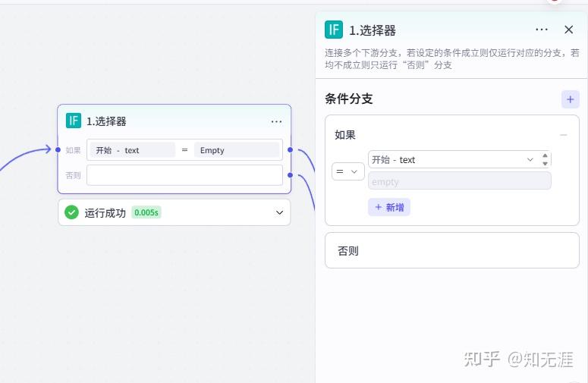Click the equals sign in the node condition

184,150
